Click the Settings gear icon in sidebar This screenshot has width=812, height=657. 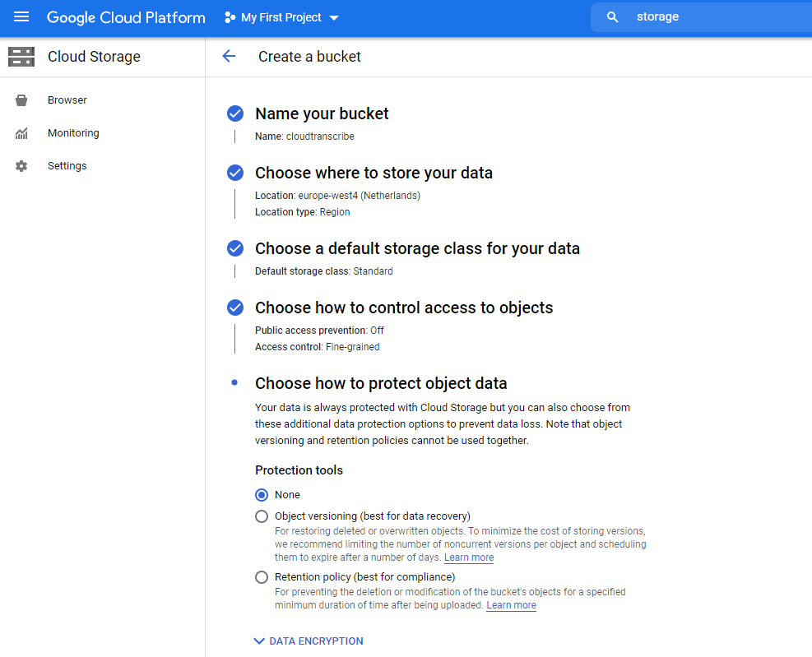(x=21, y=166)
